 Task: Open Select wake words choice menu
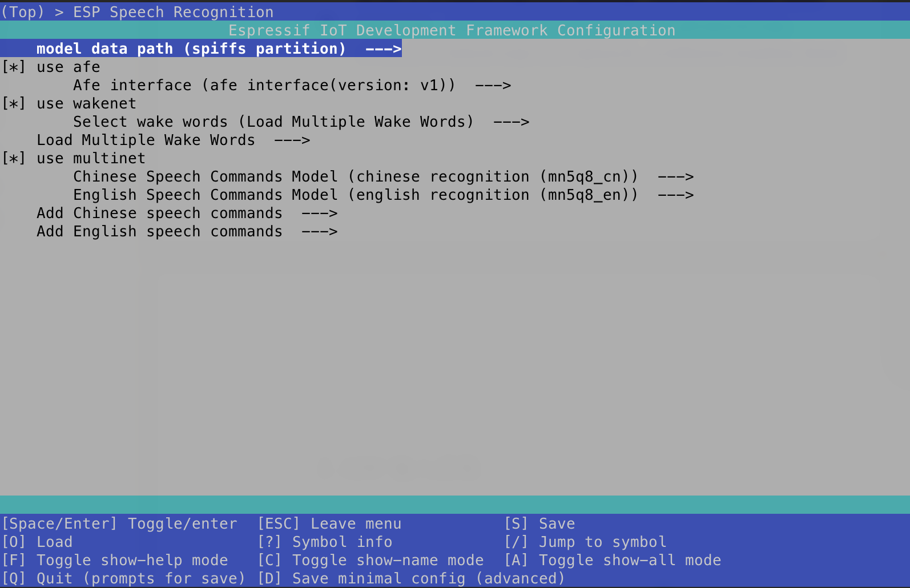301,122
